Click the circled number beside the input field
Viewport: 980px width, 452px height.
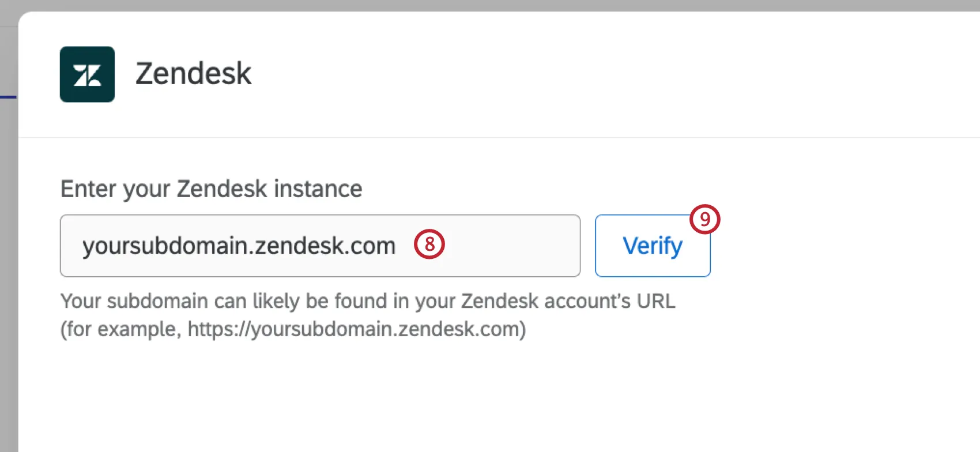point(430,245)
